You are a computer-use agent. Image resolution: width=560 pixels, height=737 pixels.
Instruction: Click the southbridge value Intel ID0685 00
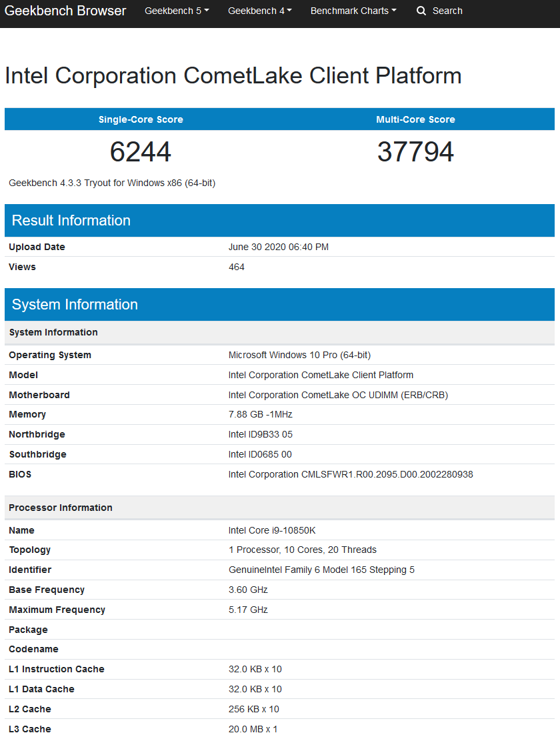click(260, 454)
